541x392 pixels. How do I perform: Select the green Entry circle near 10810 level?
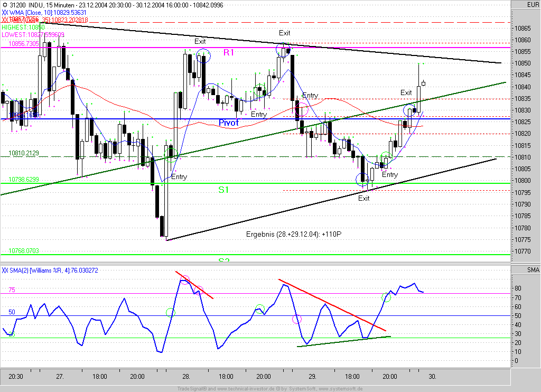386,158
